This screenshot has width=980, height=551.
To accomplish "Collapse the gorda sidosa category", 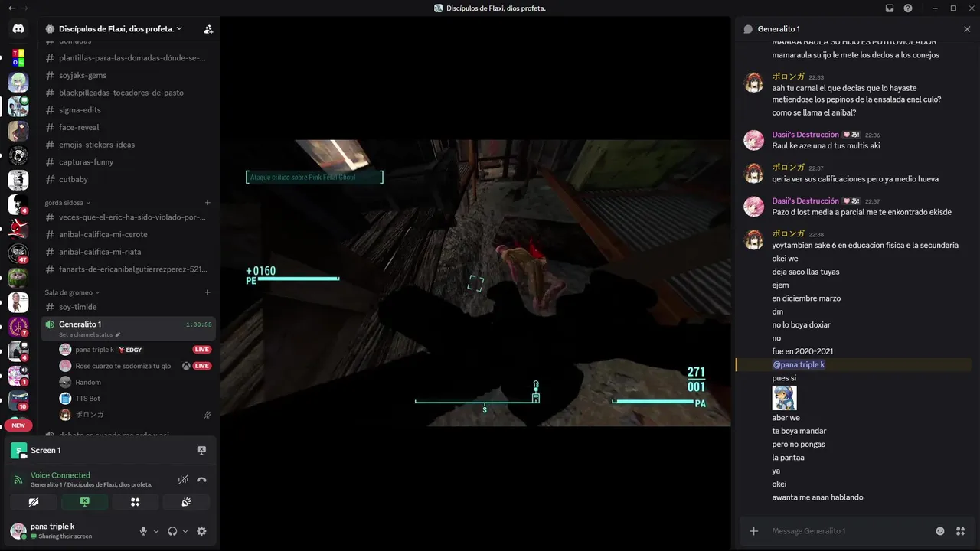I will 67,203.
